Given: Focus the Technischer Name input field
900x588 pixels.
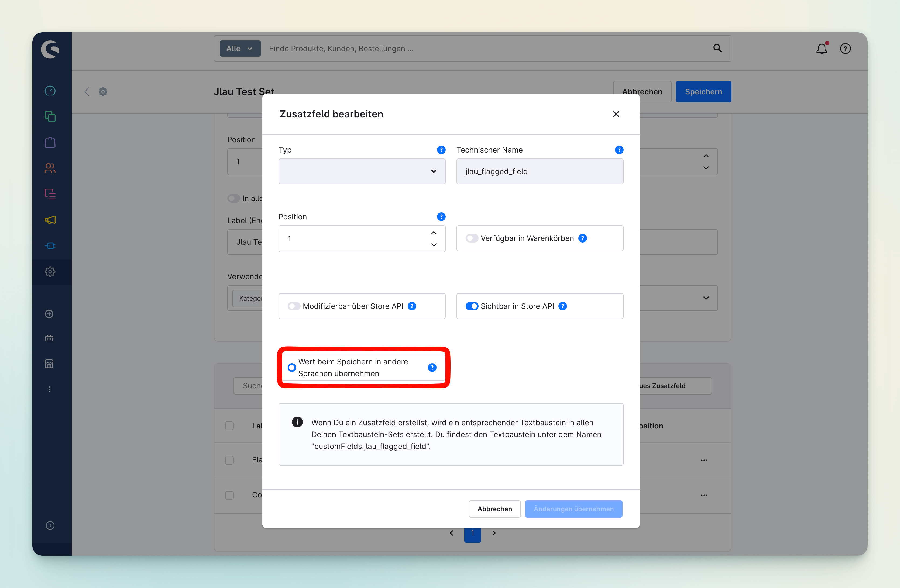Looking at the screenshot, I should tap(540, 172).
